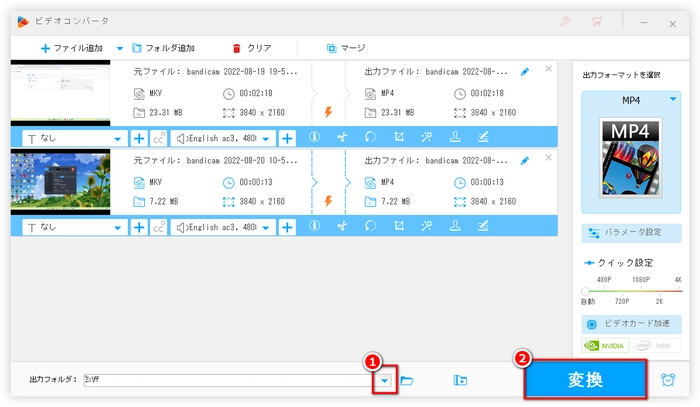Click the alarm clock scheduled task icon
Image resolution: width=700 pixels, height=407 pixels.
click(667, 380)
